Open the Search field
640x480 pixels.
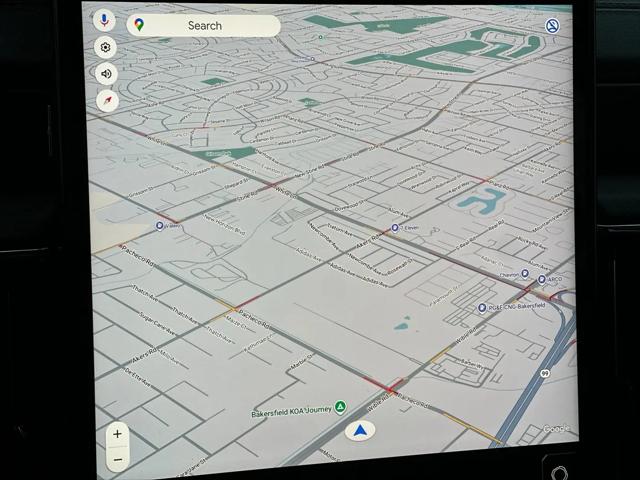click(x=204, y=26)
